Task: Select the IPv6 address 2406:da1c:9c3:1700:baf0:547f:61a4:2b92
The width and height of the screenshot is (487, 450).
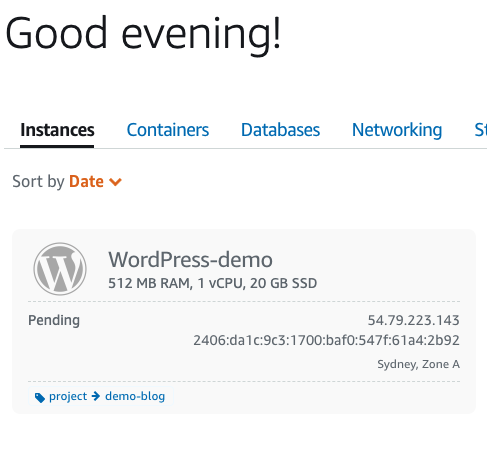Action: click(x=326, y=340)
